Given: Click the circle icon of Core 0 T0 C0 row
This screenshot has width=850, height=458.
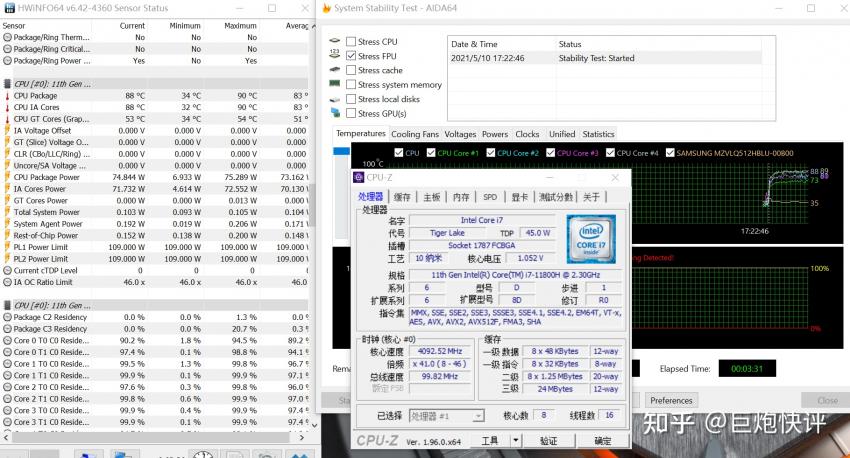Looking at the screenshot, I should point(7,340).
